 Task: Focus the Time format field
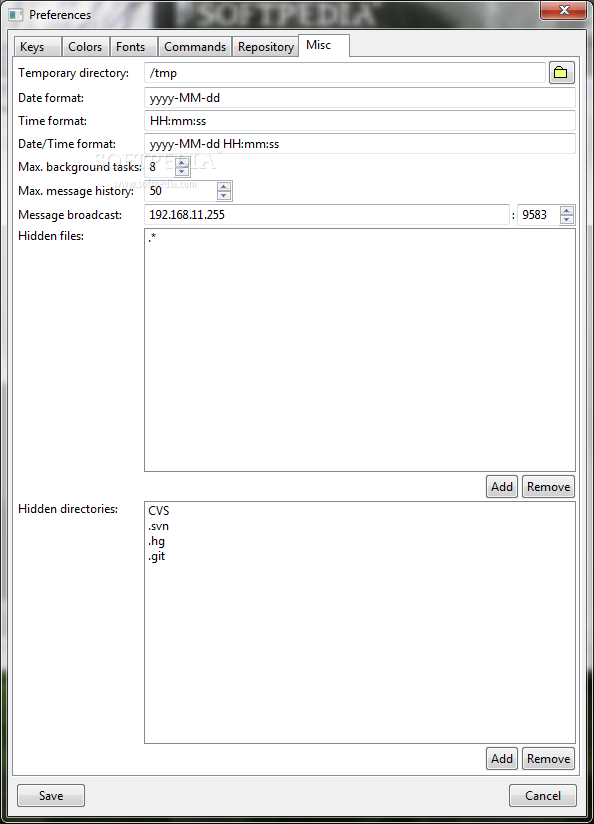tap(360, 121)
